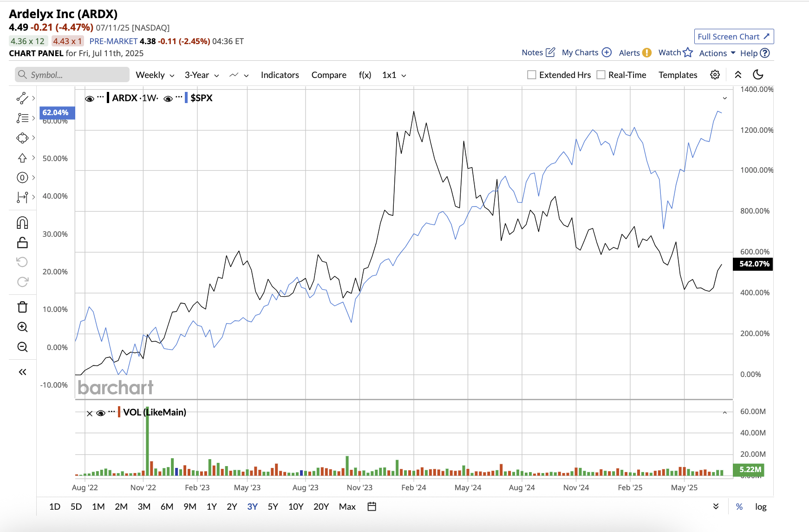The height and width of the screenshot is (532, 809).
Task: Open the chart type line dropdown
Action: point(239,75)
